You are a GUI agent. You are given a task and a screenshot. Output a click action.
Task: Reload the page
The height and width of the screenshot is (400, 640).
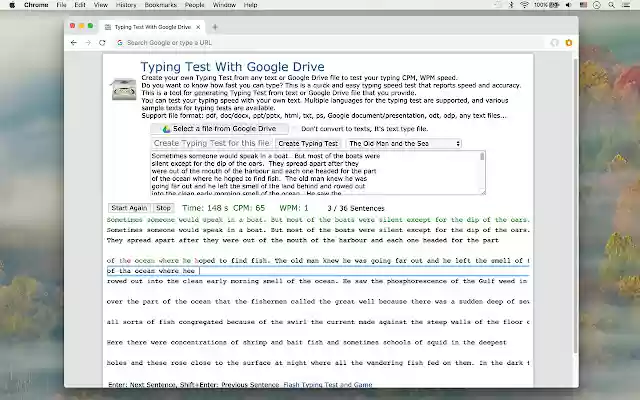[102, 42]
